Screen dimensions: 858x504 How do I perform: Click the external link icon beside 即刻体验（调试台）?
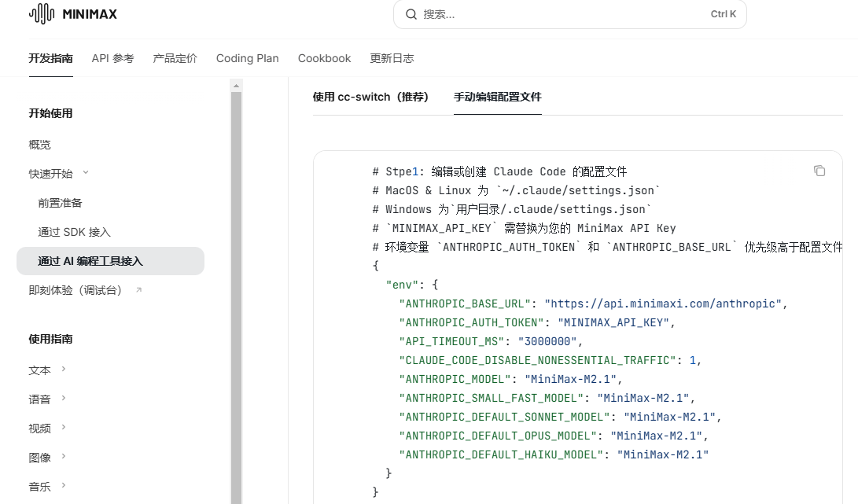(140, 290)
